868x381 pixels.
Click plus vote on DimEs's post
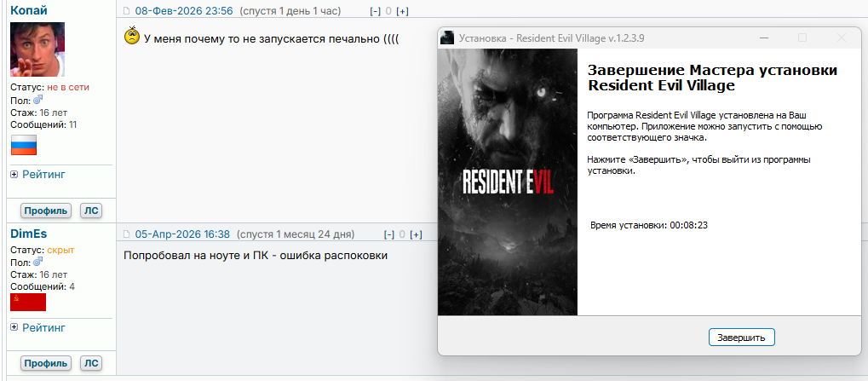tap(416, 234)
